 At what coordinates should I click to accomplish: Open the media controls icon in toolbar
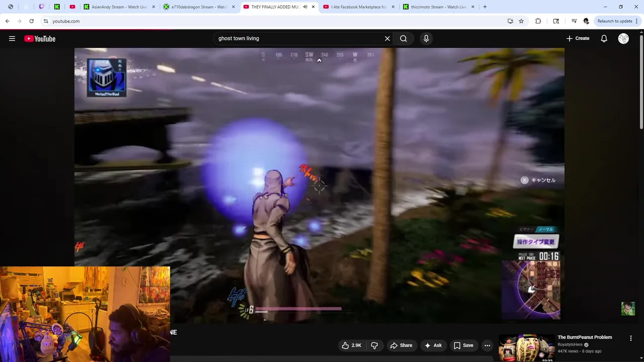coord(574,21)
